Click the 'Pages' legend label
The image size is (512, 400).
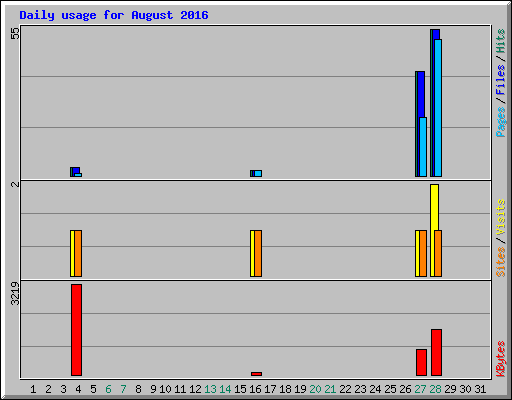pyautogui.click(x=500, y=122)
